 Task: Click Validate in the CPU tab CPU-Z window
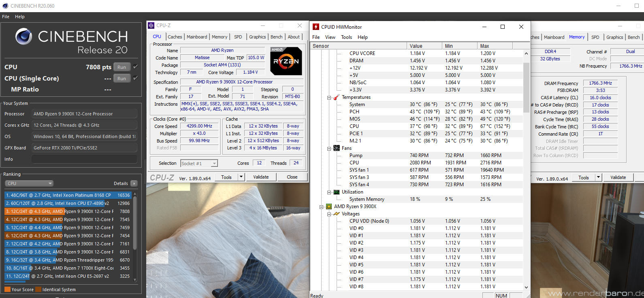pos(261,177)
